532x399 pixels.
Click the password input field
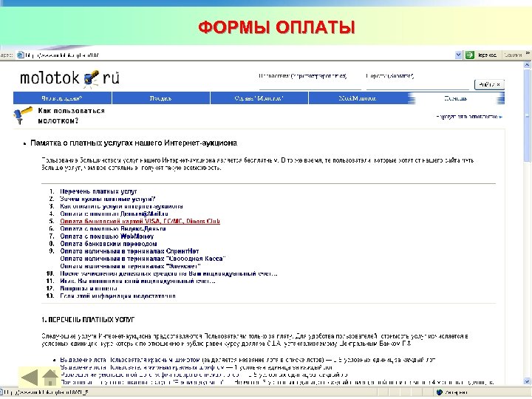[417, 85]
